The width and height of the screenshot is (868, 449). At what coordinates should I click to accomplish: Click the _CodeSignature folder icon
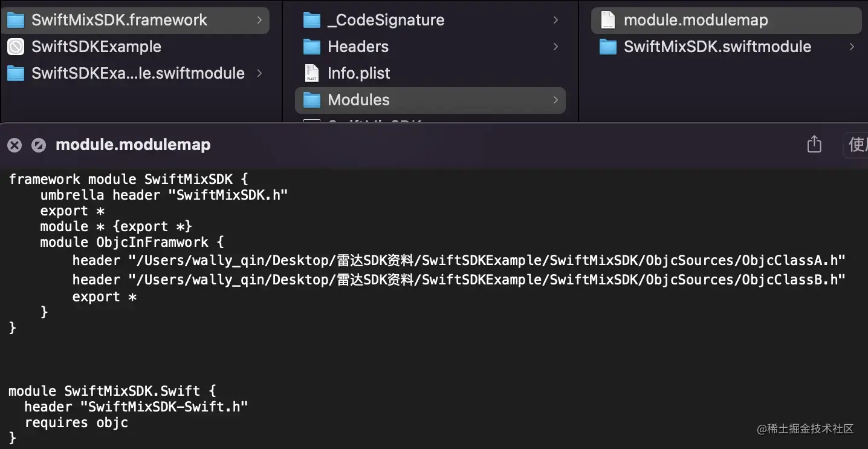coord(312,20)
